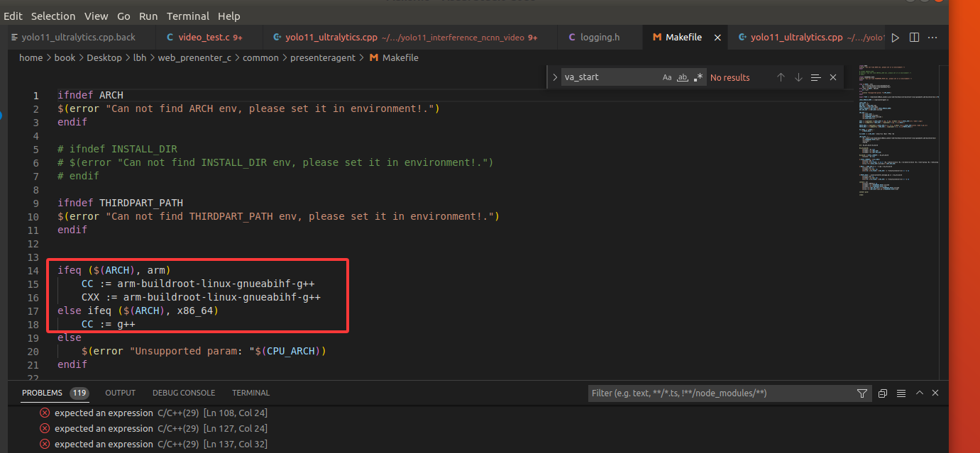Select 'book' breadcrumb segment
This screenshot has height=453, width=980.
65,58
